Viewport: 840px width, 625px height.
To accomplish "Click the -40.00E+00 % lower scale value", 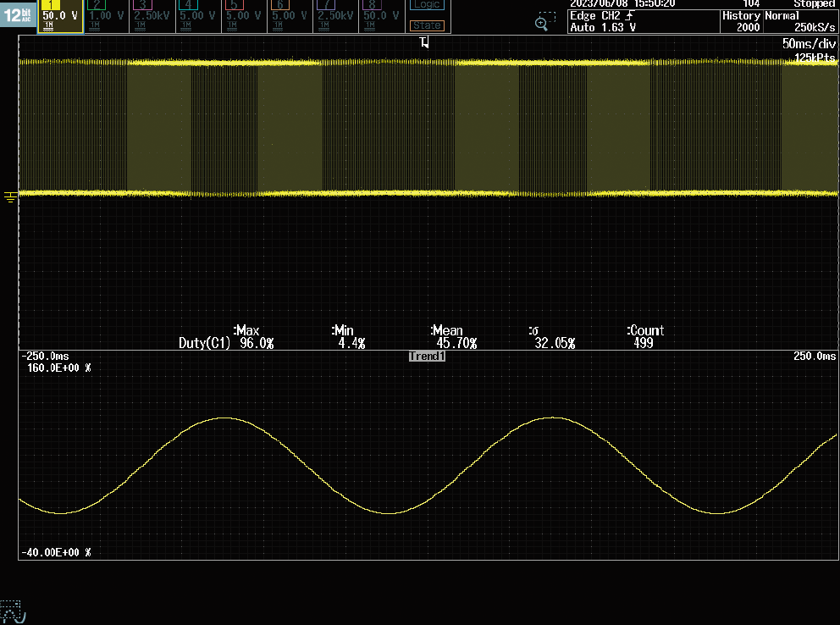I will point(56,552).
